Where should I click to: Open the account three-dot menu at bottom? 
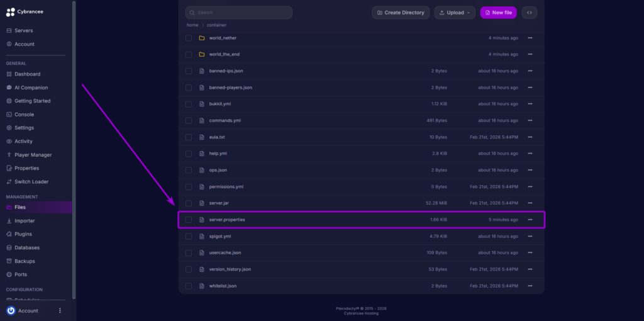point(60,310)
